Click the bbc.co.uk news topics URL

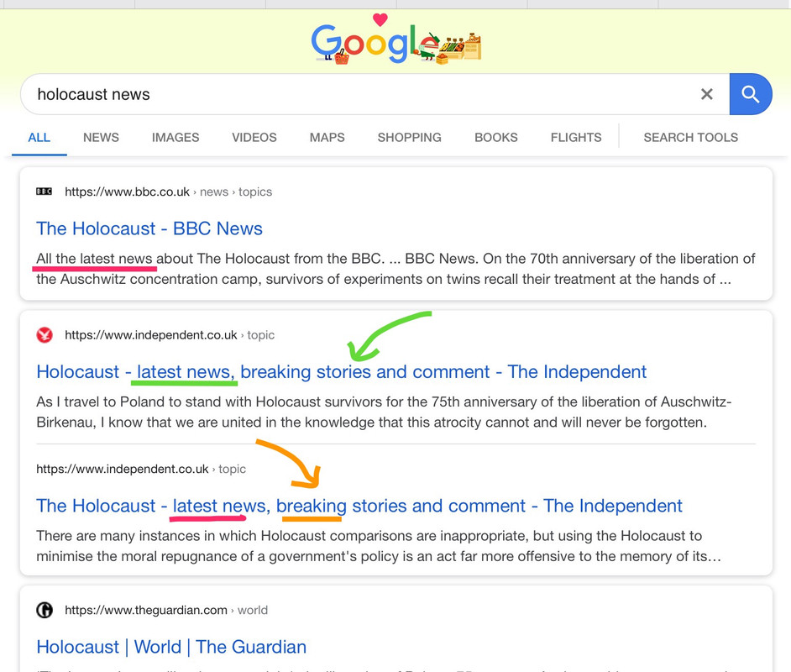[168, 192]
